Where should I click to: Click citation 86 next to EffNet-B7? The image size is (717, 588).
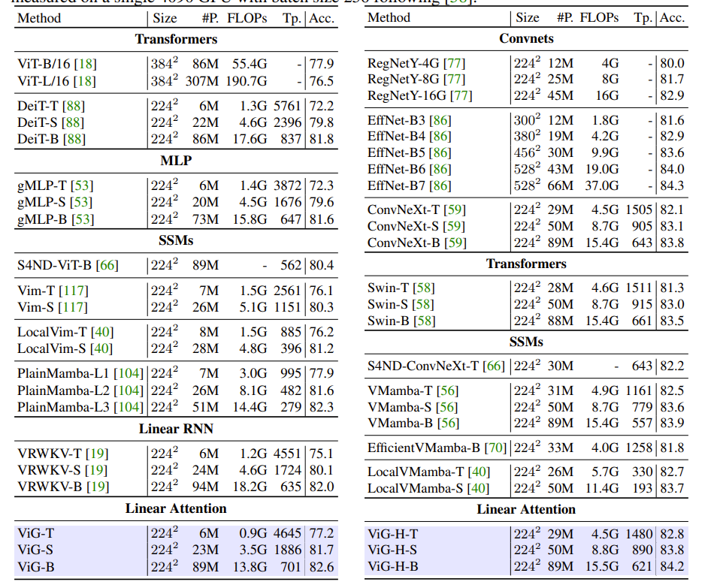pyautogui.click(x=440, y=185)
